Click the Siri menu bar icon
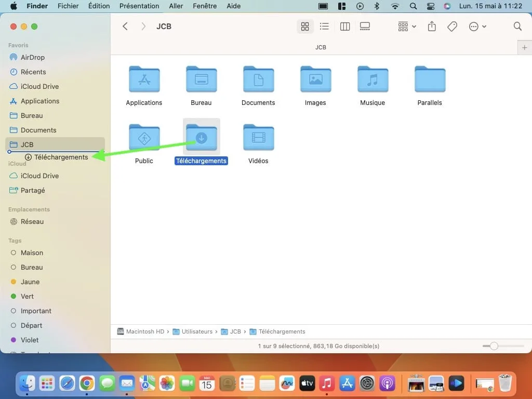The image size is (532, 399). click(447, 6)
